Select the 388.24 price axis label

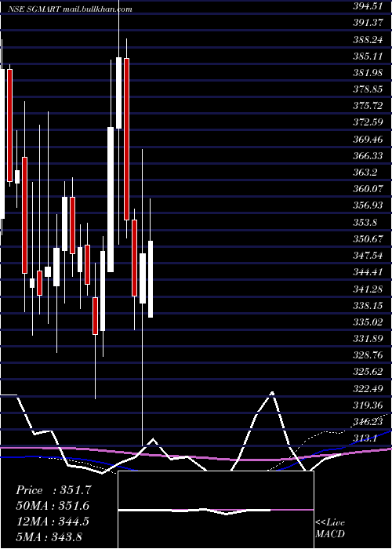click(x=368, y=39)
